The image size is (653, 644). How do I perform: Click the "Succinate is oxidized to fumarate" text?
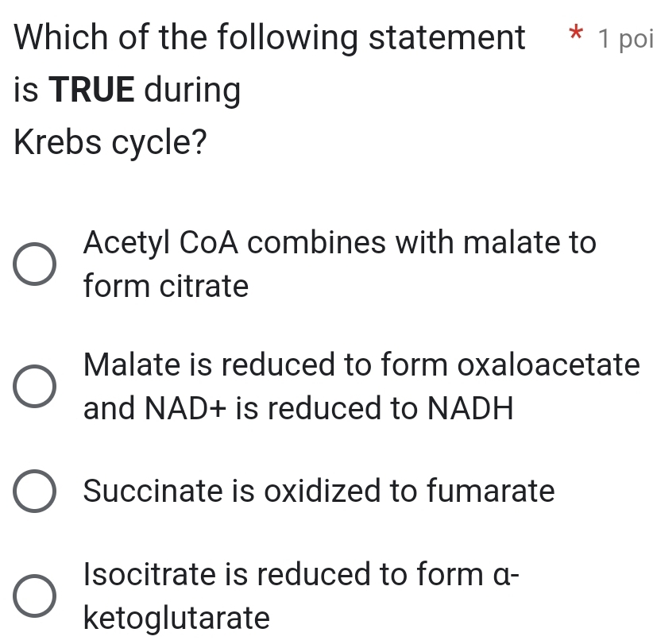[318, 492]
